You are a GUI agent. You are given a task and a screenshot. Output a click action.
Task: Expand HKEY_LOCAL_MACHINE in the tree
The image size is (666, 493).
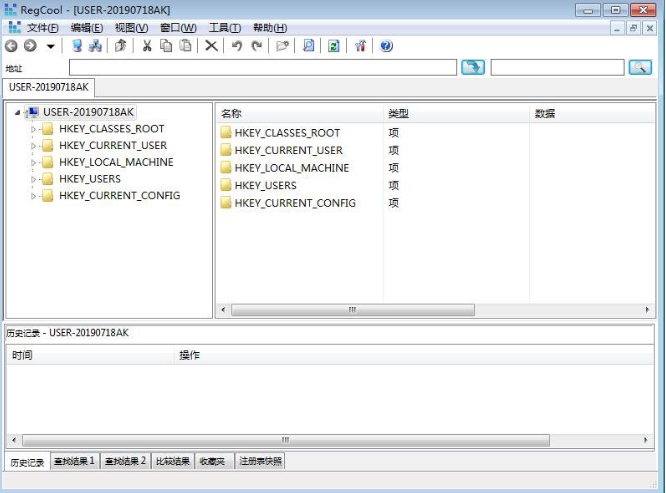[33, 163]
